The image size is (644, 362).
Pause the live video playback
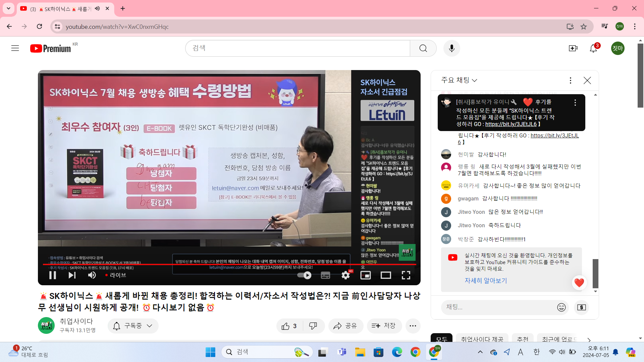point(53,275)
